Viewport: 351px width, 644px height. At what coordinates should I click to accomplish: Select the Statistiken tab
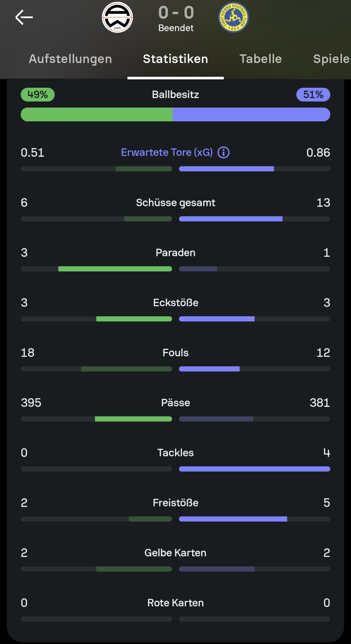point(175,59)
